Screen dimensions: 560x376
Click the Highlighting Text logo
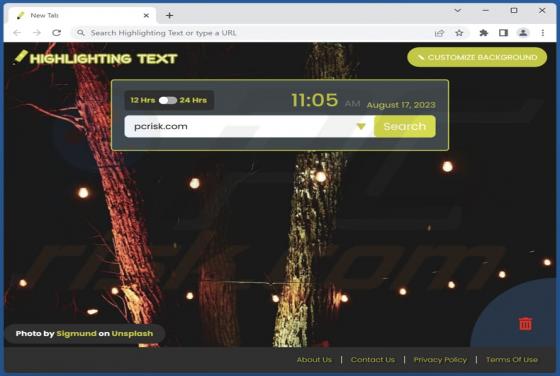pos(95,58)
